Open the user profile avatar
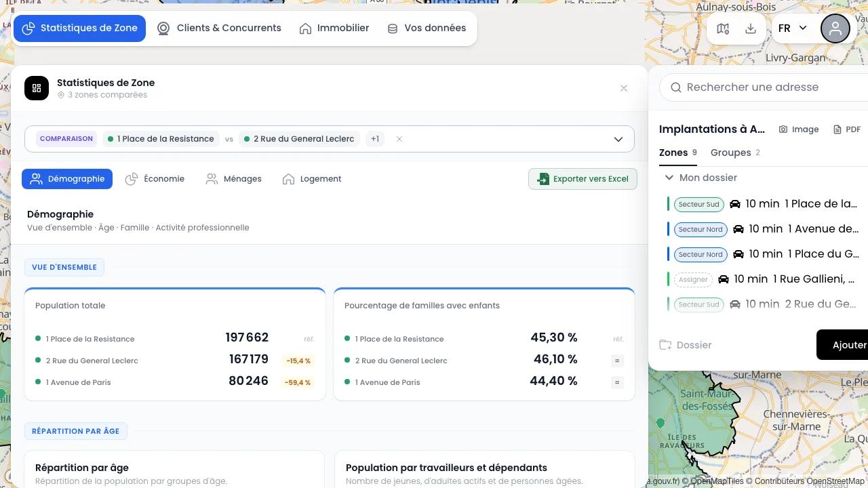This screenshot has height=488, width=868. tap(835, 28)
